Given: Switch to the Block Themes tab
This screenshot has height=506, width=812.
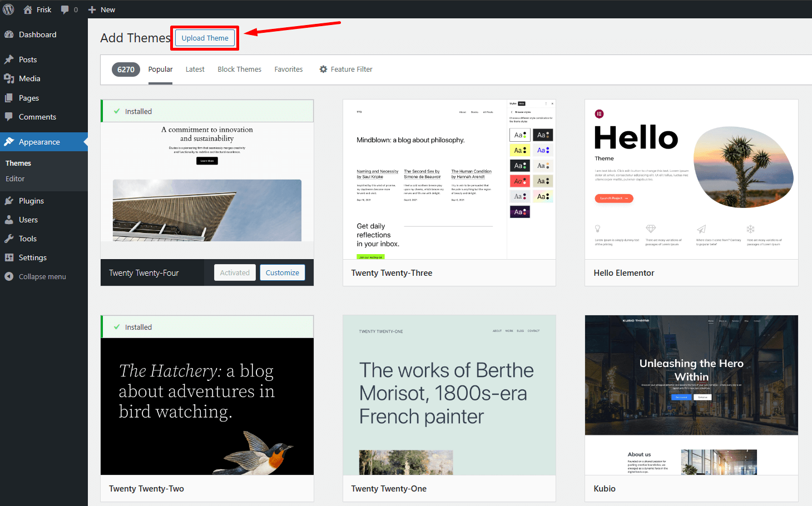Looking at the screenshot, I should tap(239, 70).
